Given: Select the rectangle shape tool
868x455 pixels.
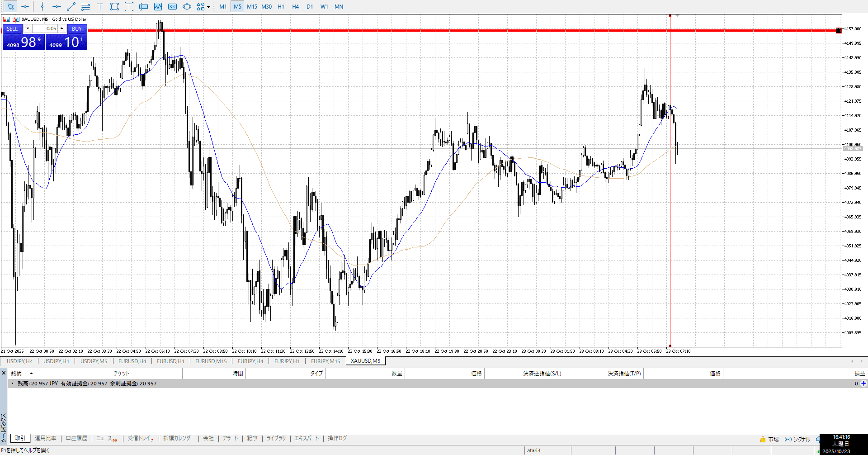Looking at the screenshot, I should tap(114, 6).
